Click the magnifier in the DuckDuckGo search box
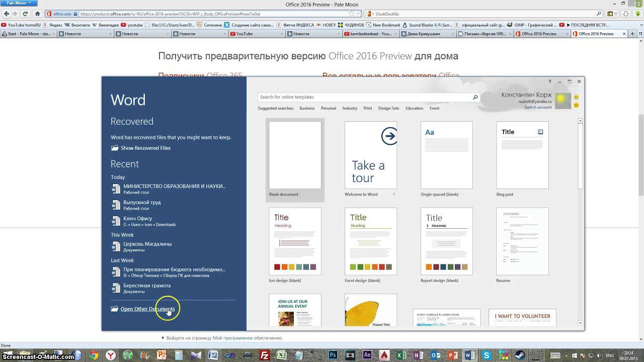This screenshot has height=362, width=644. point(599,14)
